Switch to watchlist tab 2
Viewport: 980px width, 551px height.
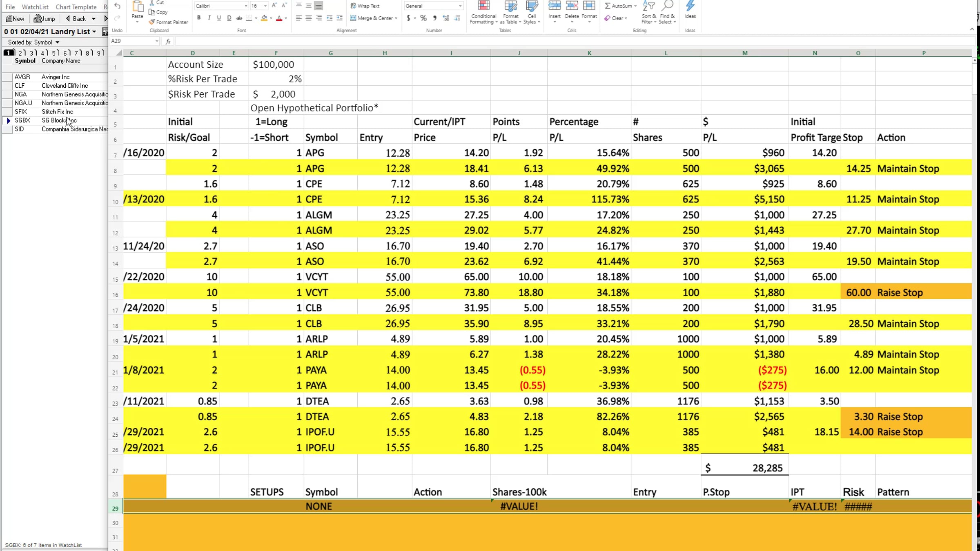pyautogui.click(x=21, y=53)
